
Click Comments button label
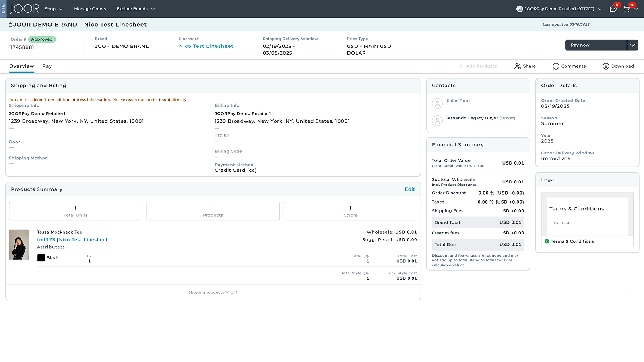pos(574,66)
